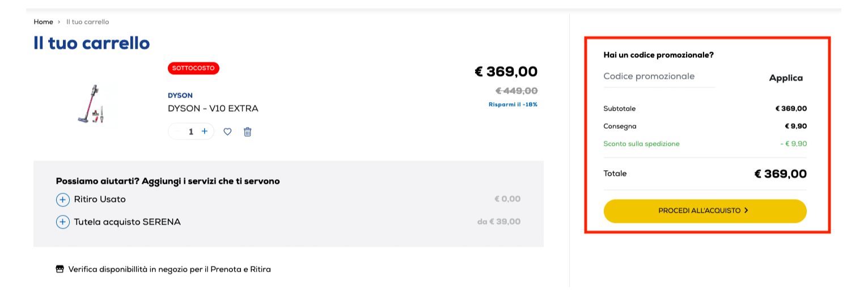Click the store icon for Prenota e Ritira
This screenshot has height=296, width=868.
click(60, 269)
